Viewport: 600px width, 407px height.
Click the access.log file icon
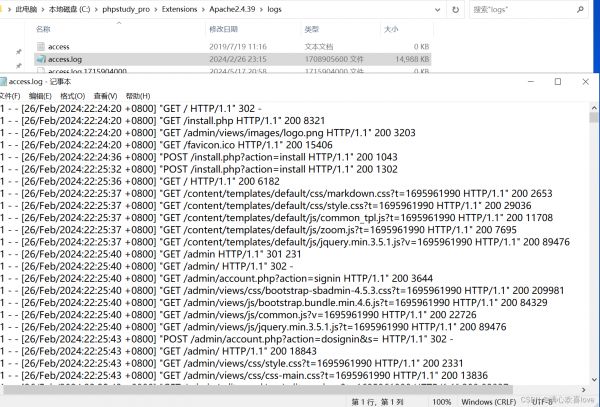point(40,60)
